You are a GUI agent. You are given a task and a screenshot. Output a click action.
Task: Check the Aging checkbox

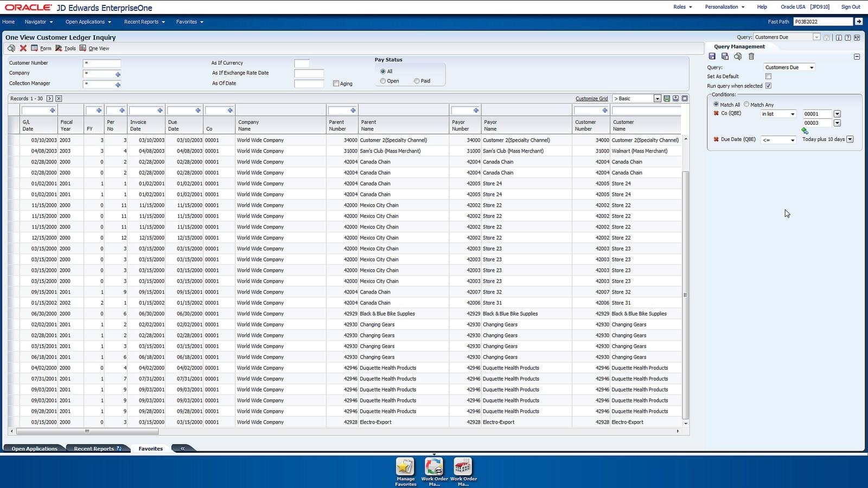pos(336,84)
